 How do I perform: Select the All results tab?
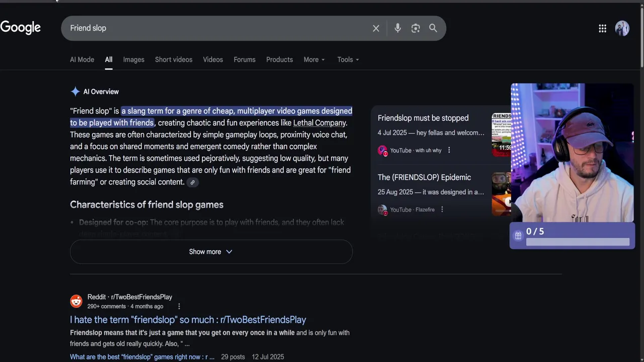pos(109,59)
